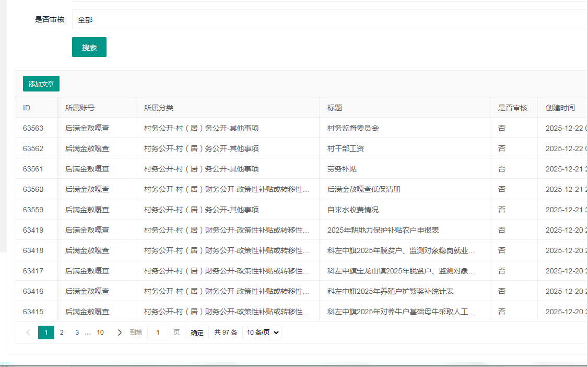Open the 10 条/页 page size dropdown
This screenshot has width=588, height=367.
click(262, 332)
